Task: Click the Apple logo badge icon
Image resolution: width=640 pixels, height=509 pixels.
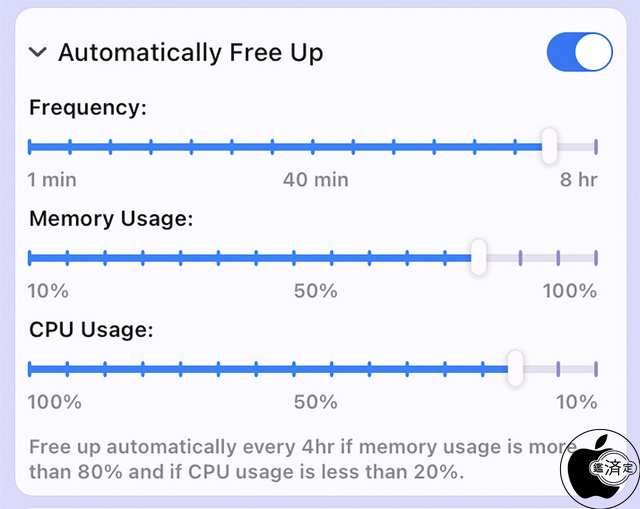Action: pyautogui.click(x=599, y=469)
